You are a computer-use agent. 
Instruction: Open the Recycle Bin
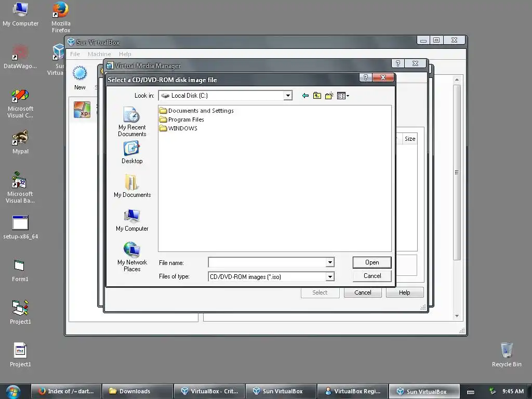click(x=507, y=355)
